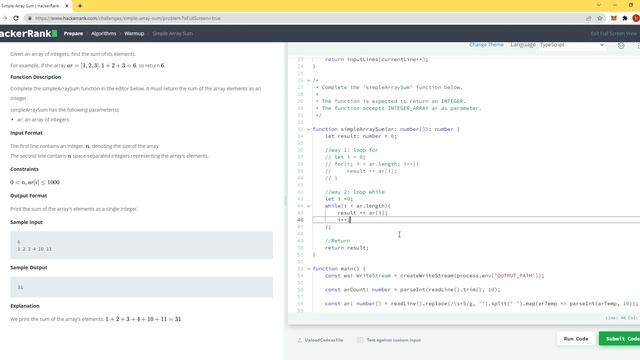Click the '//way 1: loop for' comment line
This screenshot has height=360, width=640.
351,150
